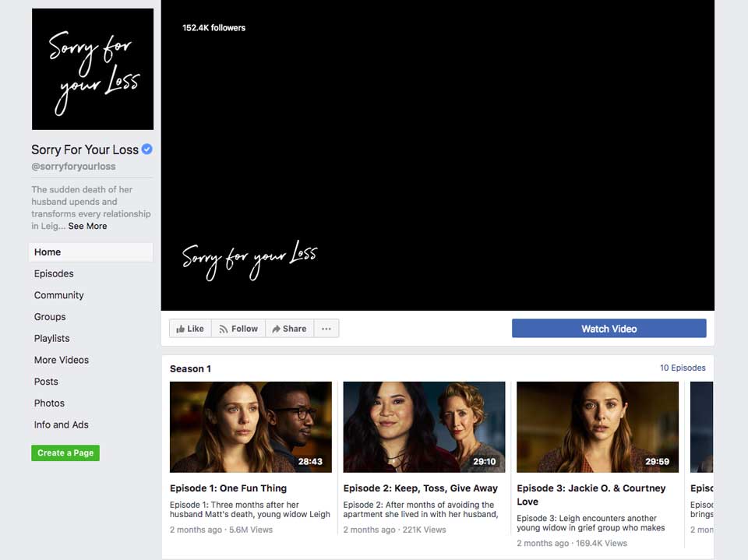
Task: Open the Photos section
Action: (49, 403)
